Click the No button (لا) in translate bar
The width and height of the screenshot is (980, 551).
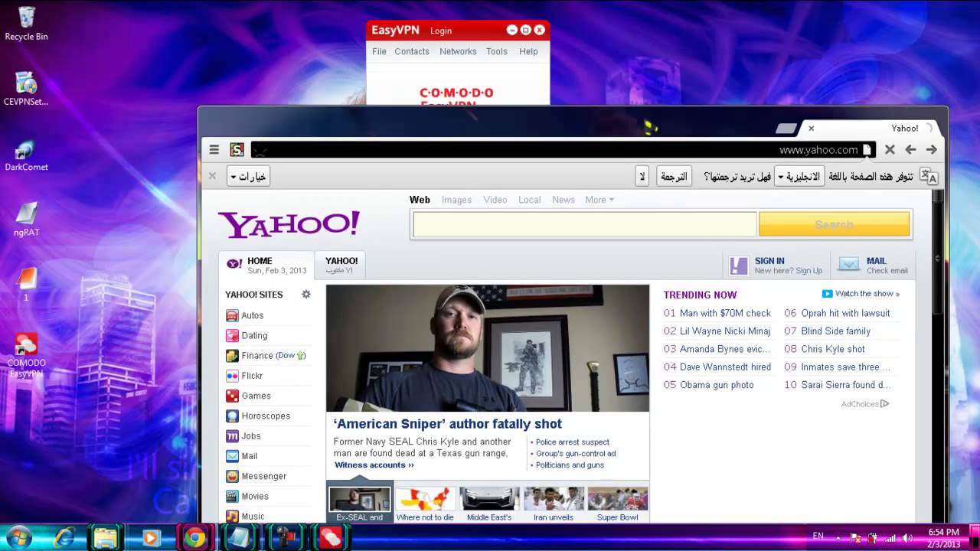[x=642, y=177]
